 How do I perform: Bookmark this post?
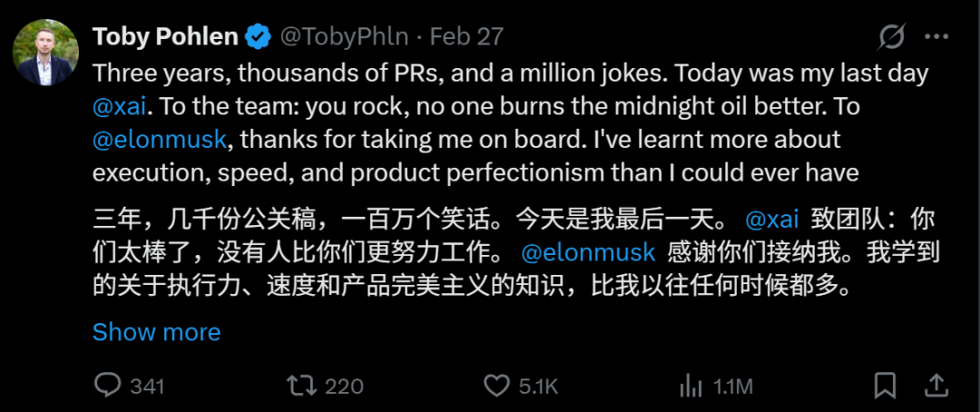click(x=885, y=385)
